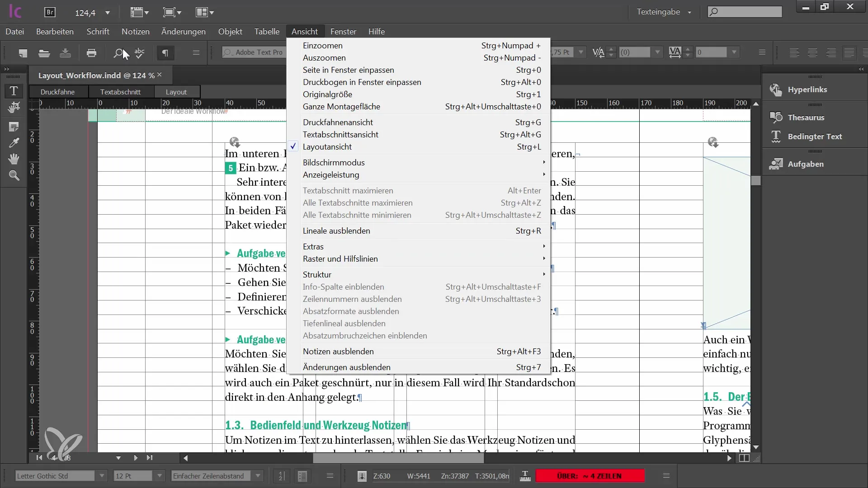
Task: Click Originalgroesse menu entry
Action: (327, 94)
